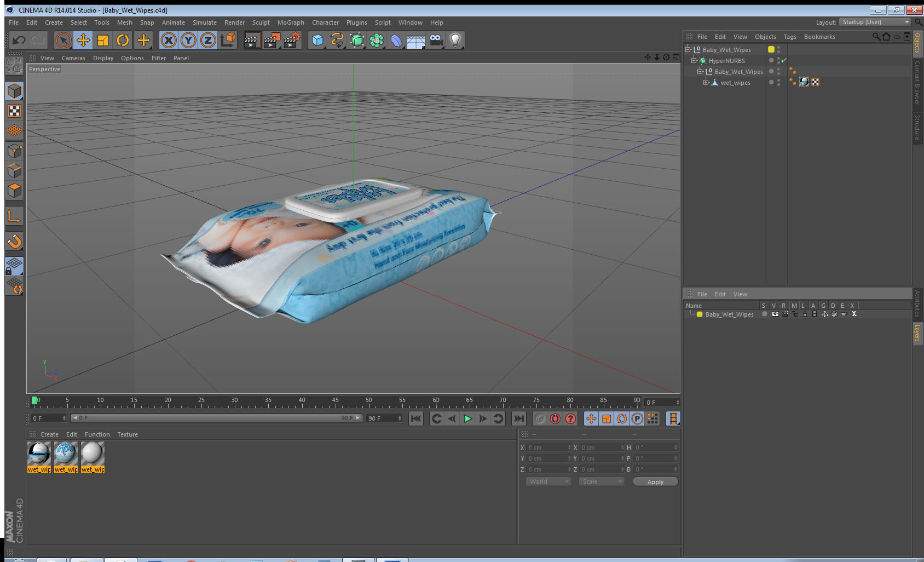Open the spline pen tool icon
Screen dimensions: 924x562
(337, 40)
